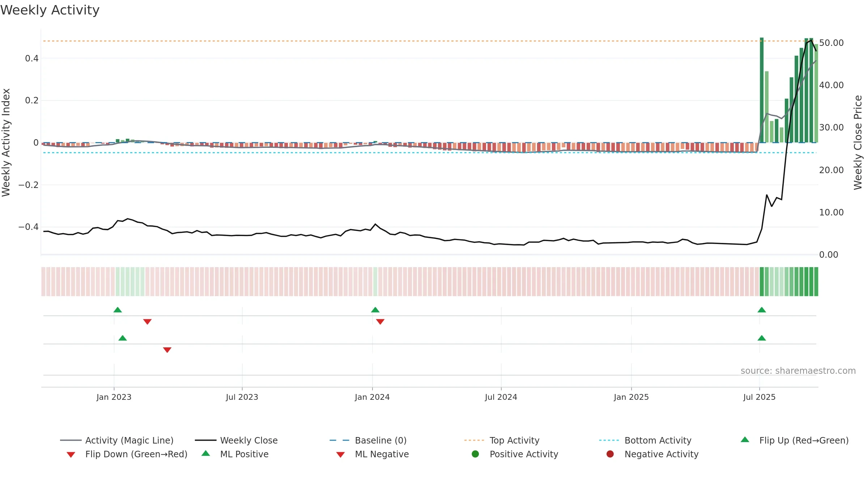Click the 0.2 activity index tick

point(32,100)
